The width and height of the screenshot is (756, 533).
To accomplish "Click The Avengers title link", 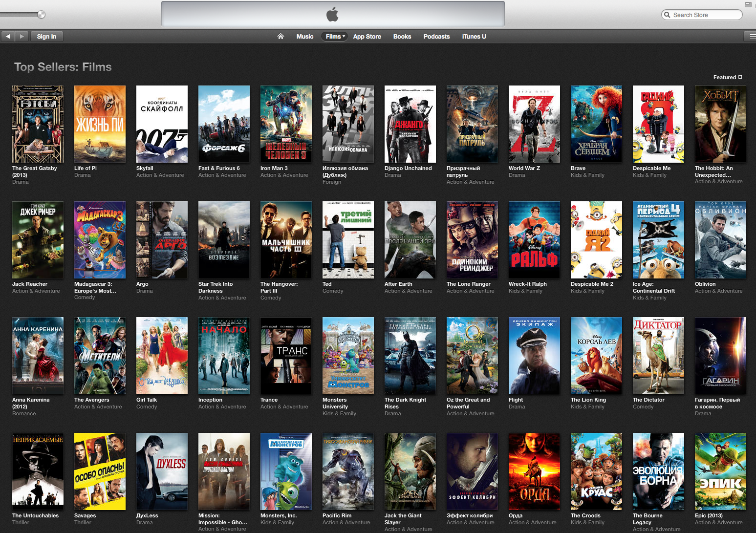I will click(x=92, y=400).
